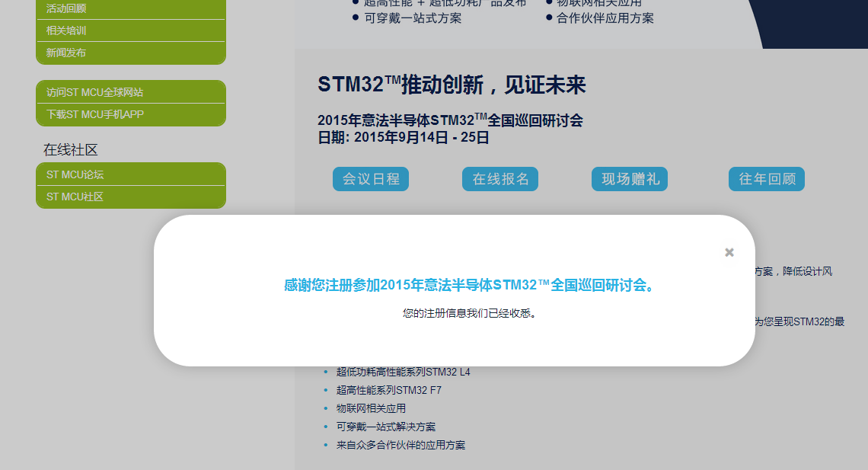Image resolution: width=868 pixels, height=470 pixels.
Task: Click the popup thank-you headline text
Action: pos(470,285)
